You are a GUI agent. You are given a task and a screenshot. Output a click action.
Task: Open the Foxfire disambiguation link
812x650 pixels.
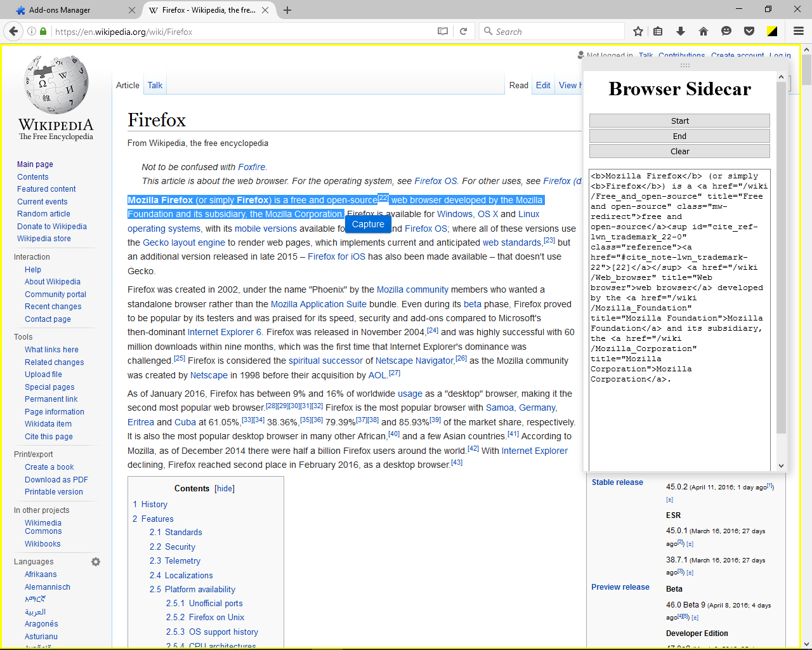click(252, 167)
